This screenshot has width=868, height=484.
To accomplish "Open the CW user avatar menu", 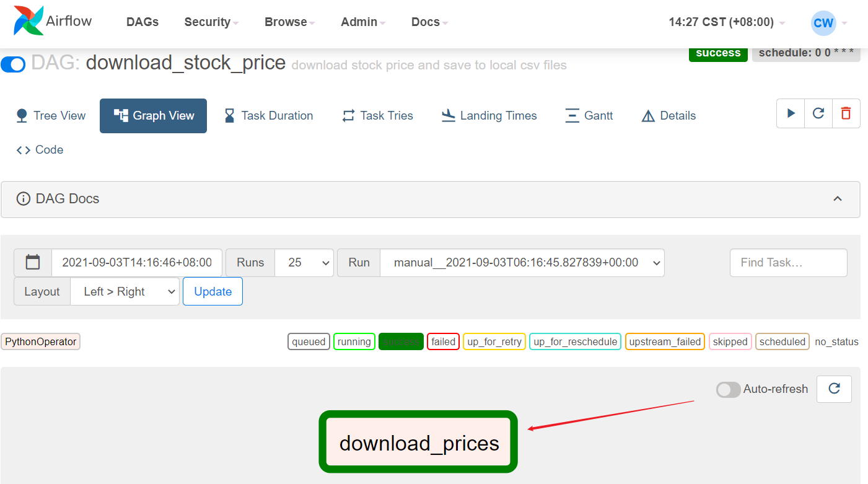I will tap(823, 23).
